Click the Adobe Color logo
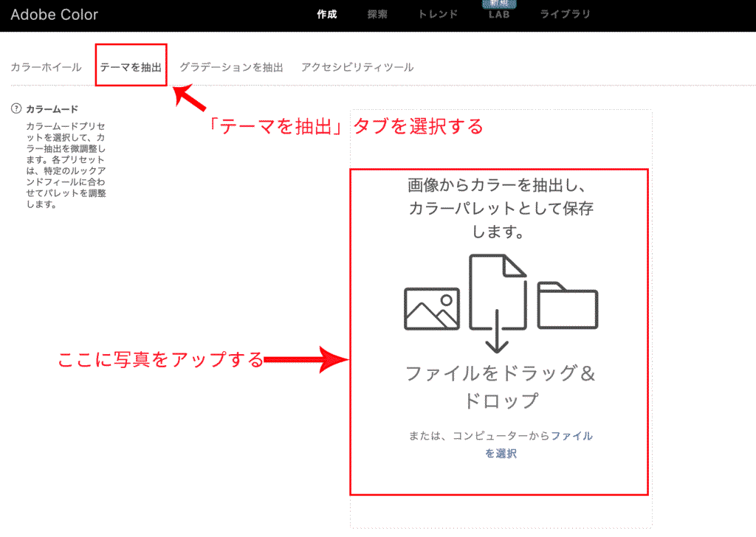 point(54,15)
